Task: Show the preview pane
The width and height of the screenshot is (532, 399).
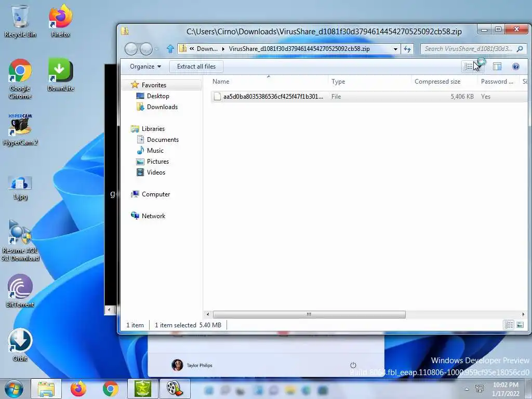Action: [x=497, y=66]
